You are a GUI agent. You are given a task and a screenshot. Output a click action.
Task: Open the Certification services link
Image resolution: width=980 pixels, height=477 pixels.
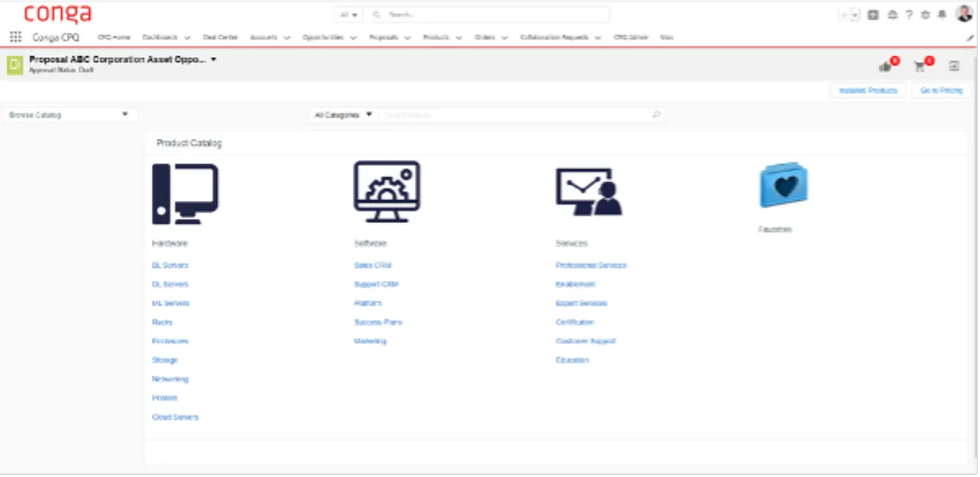click(575, 323)
